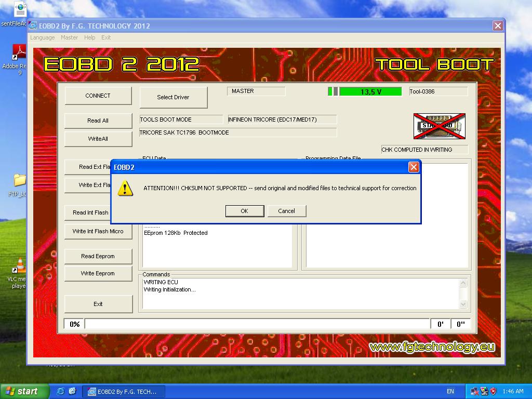Click TRICORE SAK TC1796 BOOTMODE field
The image size is (532, 399).
[x=238, y=132]
